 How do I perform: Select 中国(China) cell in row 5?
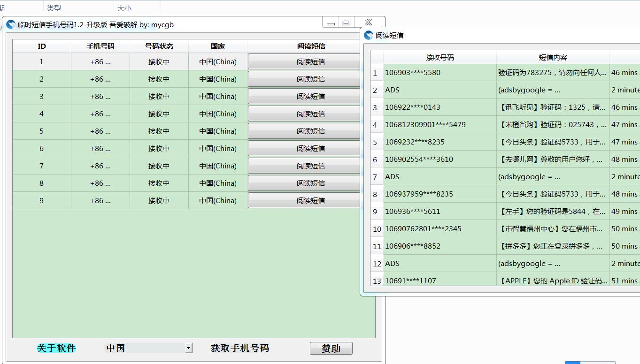(218, 131)
